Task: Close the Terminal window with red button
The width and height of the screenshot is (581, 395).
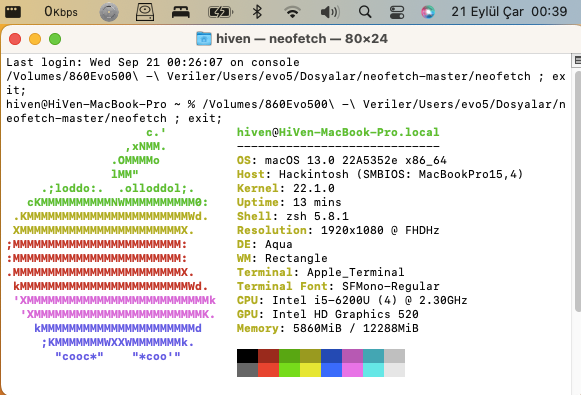Action: coord(15,39)
